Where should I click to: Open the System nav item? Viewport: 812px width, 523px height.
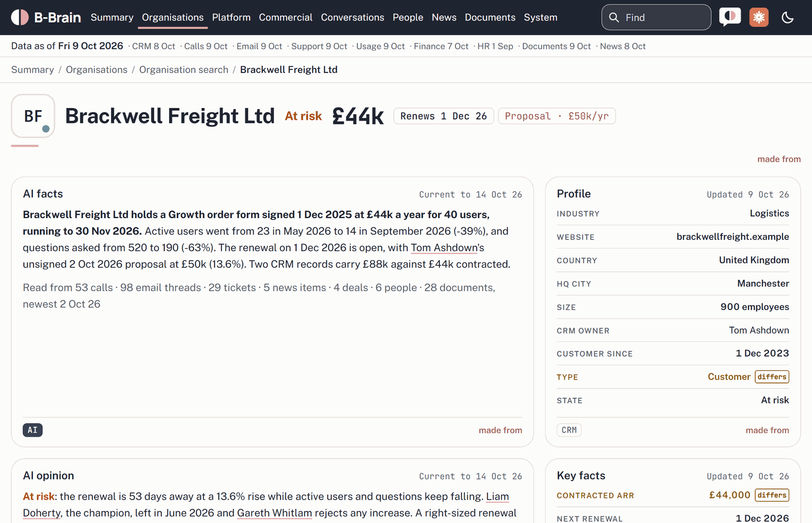[x=540, y=17]
